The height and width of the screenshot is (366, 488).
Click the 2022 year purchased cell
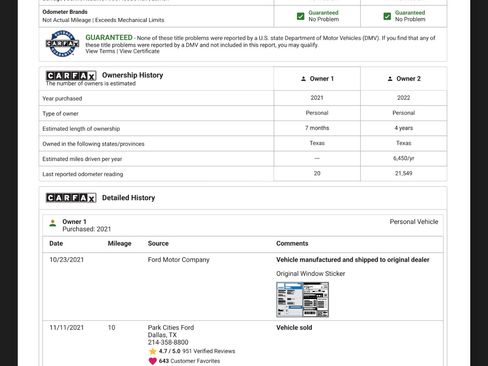[x=404, y=98]
